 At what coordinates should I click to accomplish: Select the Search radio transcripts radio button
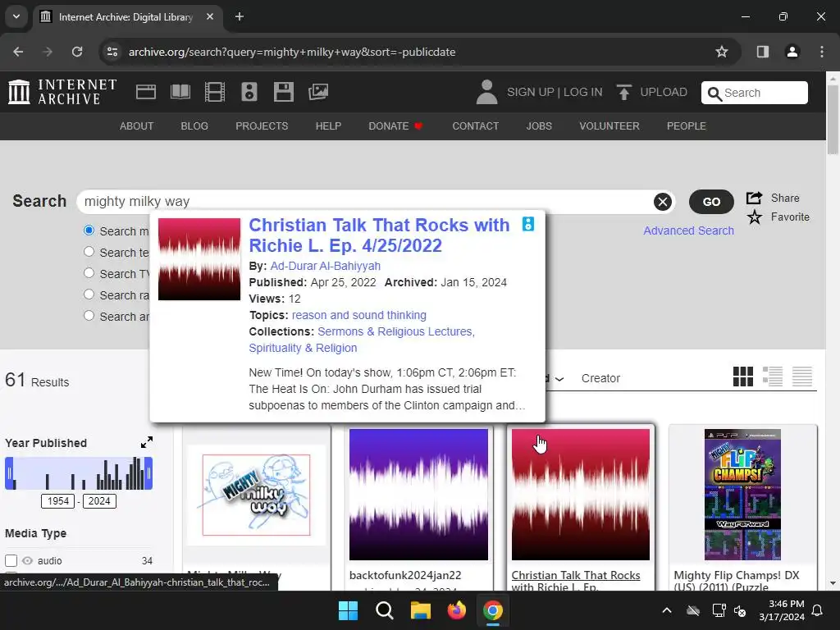[x=89, y=294]
